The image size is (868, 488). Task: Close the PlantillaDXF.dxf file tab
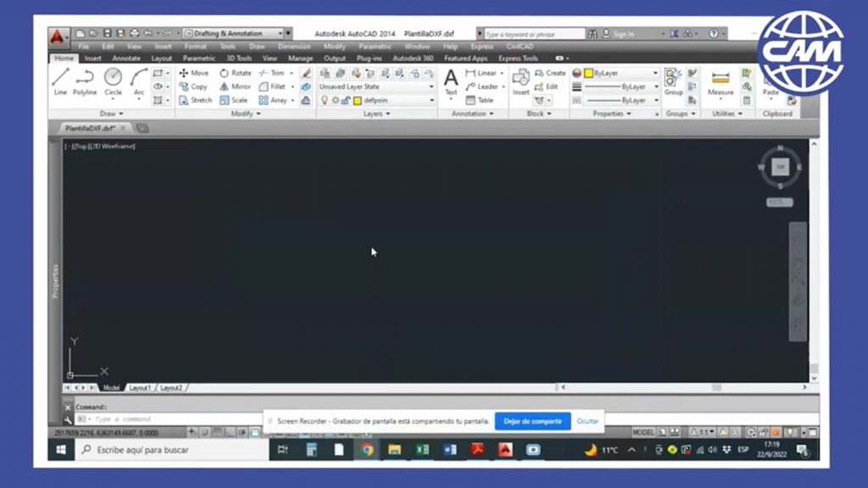(x=123, y=129)
